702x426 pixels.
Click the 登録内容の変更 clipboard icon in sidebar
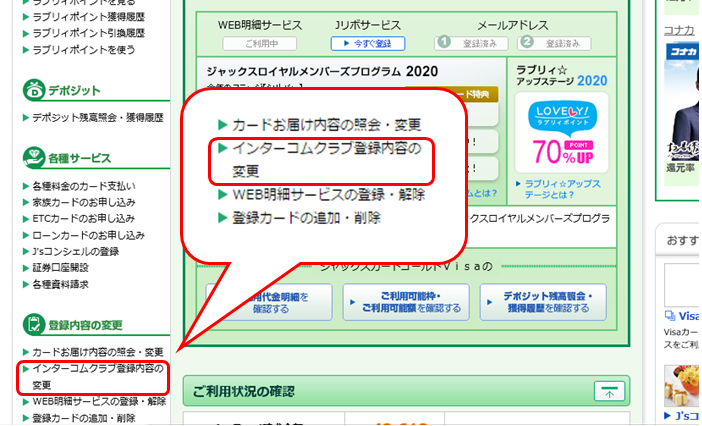point(34,324)
